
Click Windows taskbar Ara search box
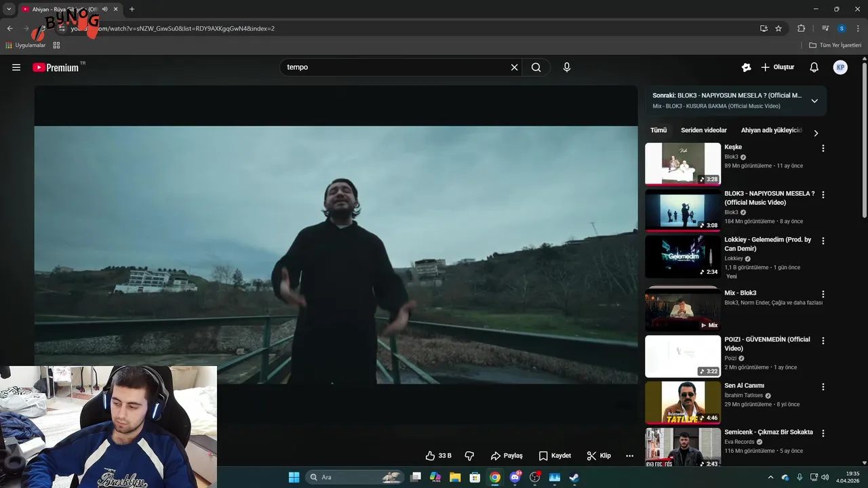[x=355, y=477]
